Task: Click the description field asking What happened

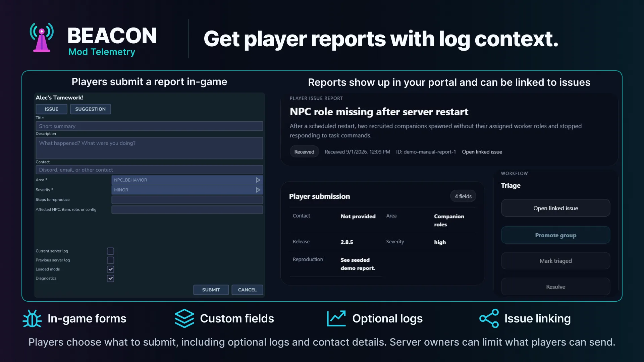Action: [149, 148]
